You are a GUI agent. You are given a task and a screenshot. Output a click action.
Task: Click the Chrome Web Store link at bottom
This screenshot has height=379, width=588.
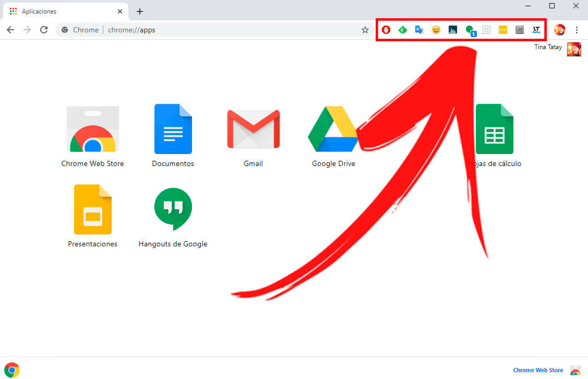[538, 370]
